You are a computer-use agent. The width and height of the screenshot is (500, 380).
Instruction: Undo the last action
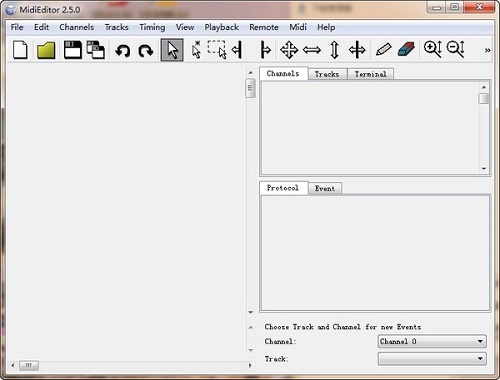pyautogui.click(x=123, y=51)
